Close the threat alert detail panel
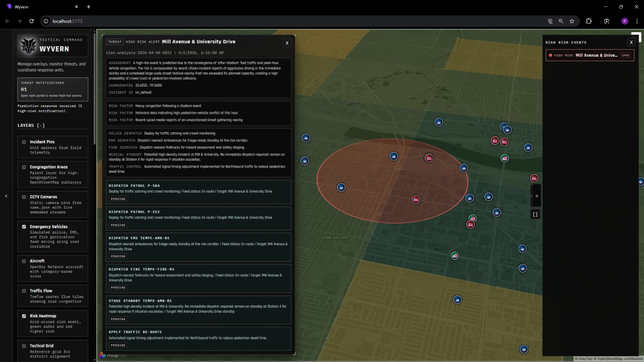644x362 pixels. (287, 43)
